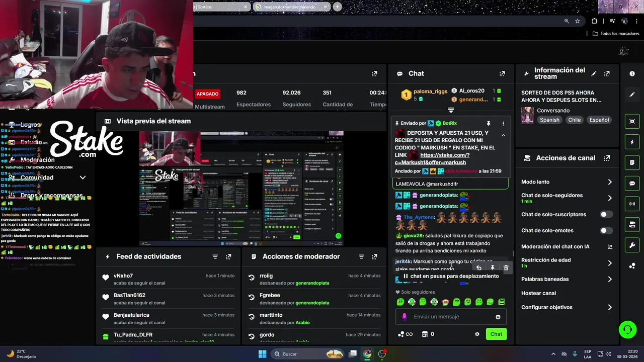Click in the Enviar un mensaje field
This screenshot has width=644, height=362.
[451, 317]
